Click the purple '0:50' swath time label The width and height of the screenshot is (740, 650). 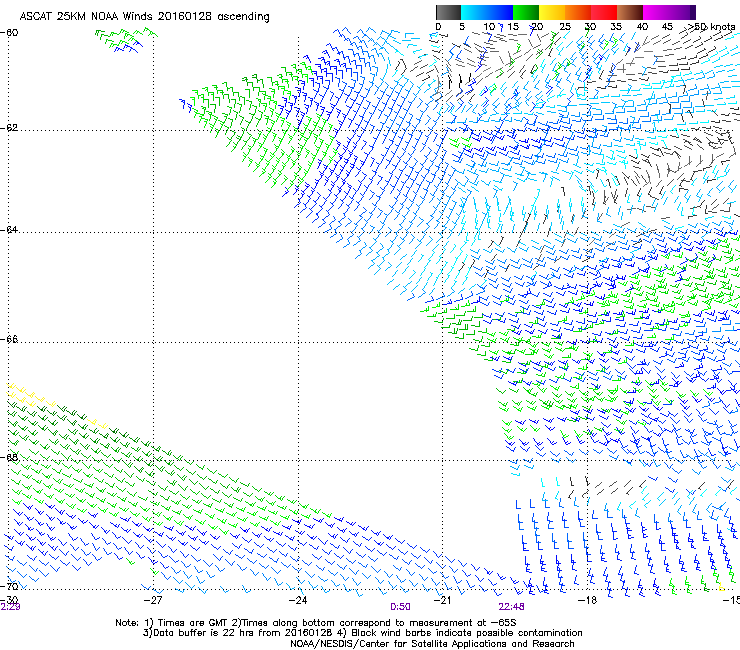pyautogui.click(x=400, y=607)
